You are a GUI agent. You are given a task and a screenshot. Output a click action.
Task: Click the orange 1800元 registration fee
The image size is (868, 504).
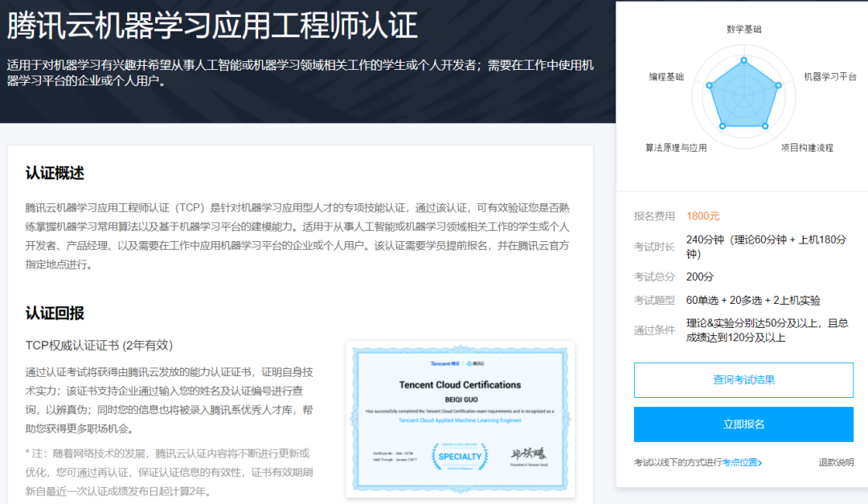(x=703, y=216)
